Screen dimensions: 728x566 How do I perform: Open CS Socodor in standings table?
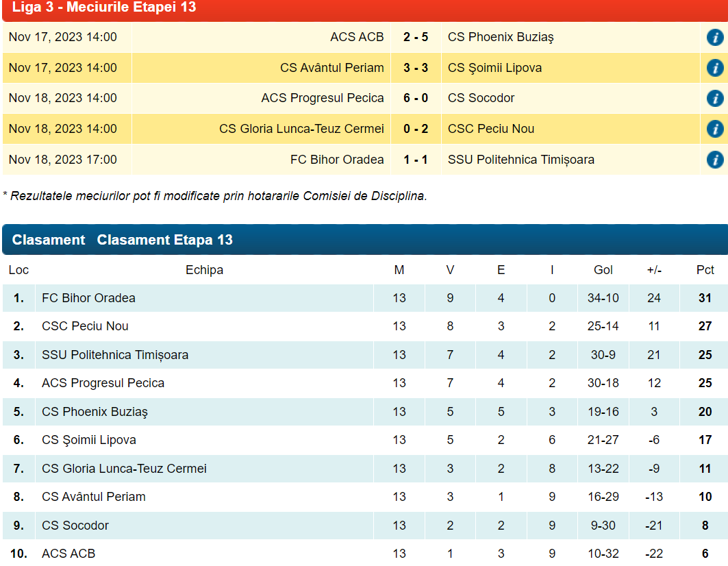75,526
